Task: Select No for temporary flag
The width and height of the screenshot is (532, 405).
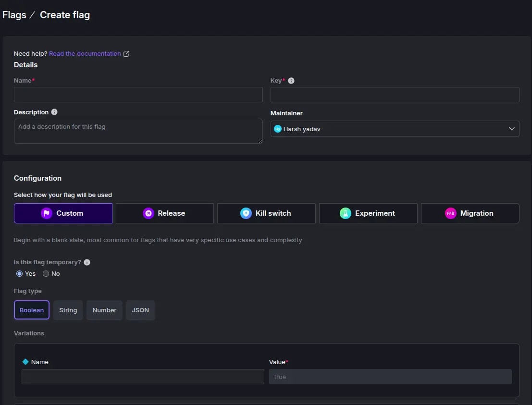Action: click(46, 274)
